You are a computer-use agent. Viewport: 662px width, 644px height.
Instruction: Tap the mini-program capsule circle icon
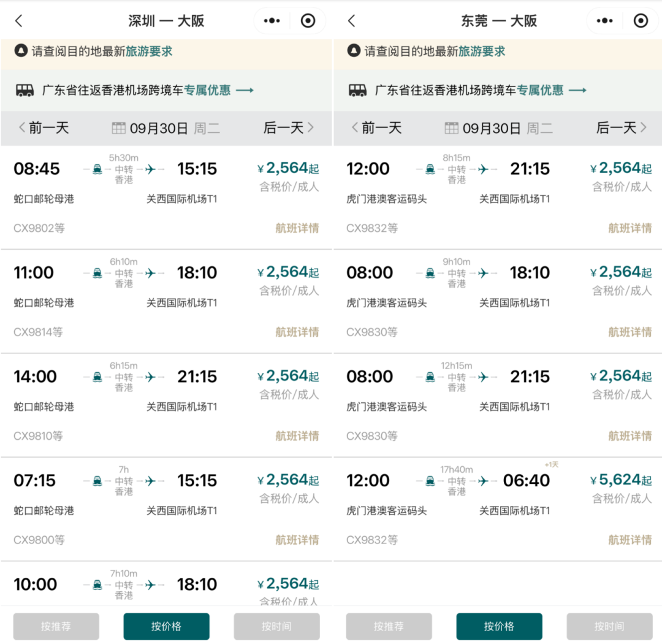tap(308, 20)
